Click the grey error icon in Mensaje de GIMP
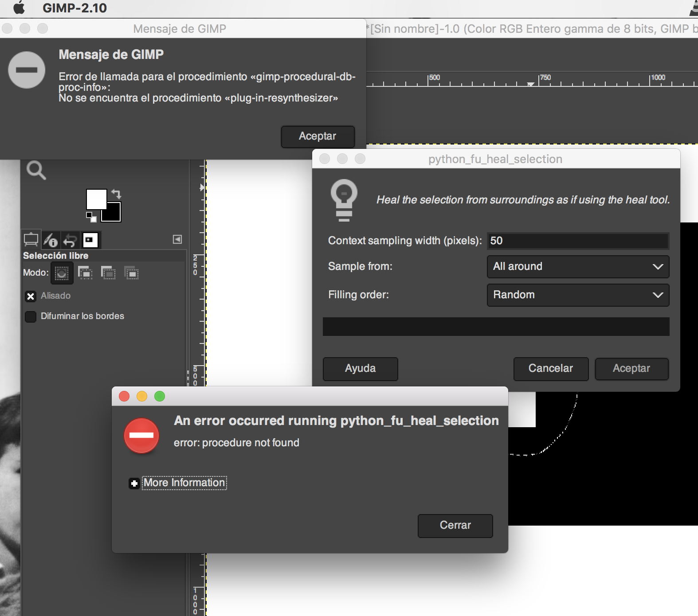698x616 pixels. pos(27,70)
